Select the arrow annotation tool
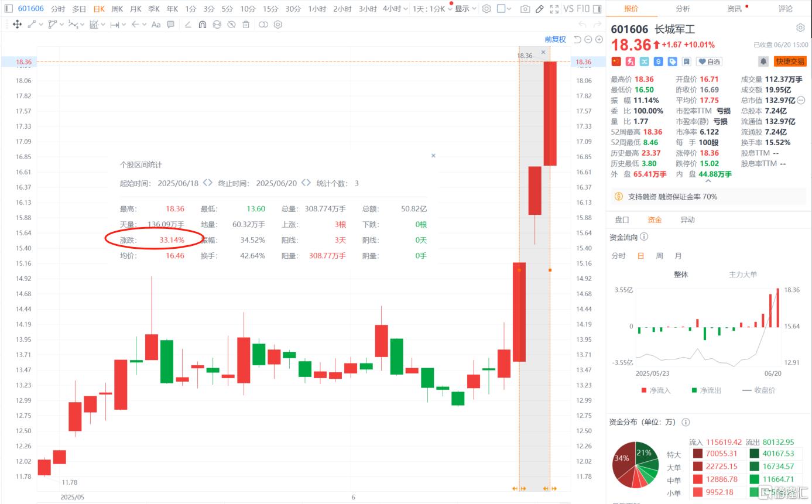This screenshot has height=504, width=812. [135, 25]
